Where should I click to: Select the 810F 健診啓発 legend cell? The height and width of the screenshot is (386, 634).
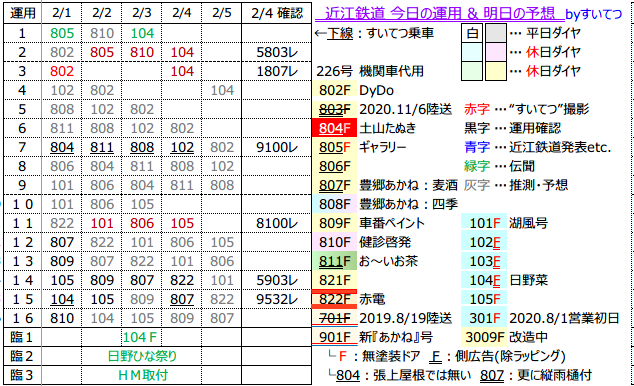(334, 242)
